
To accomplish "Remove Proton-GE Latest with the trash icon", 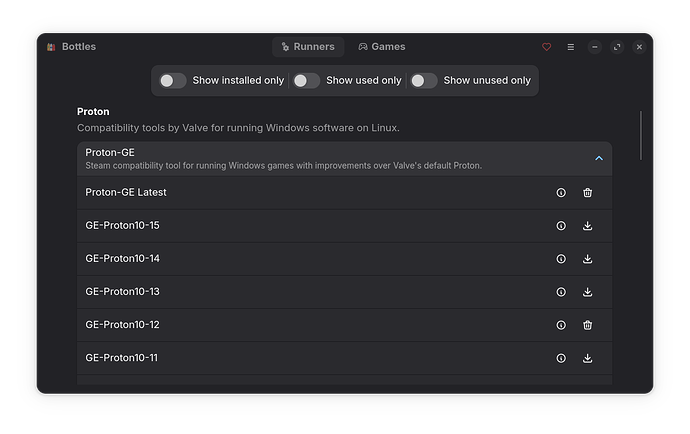I will tap(587, 192).
